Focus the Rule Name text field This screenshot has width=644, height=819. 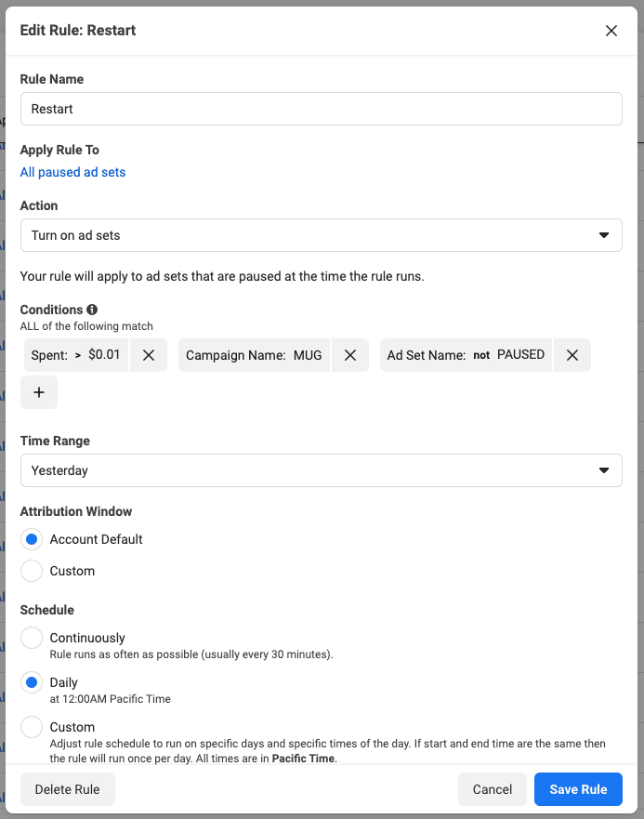point(321,109)
